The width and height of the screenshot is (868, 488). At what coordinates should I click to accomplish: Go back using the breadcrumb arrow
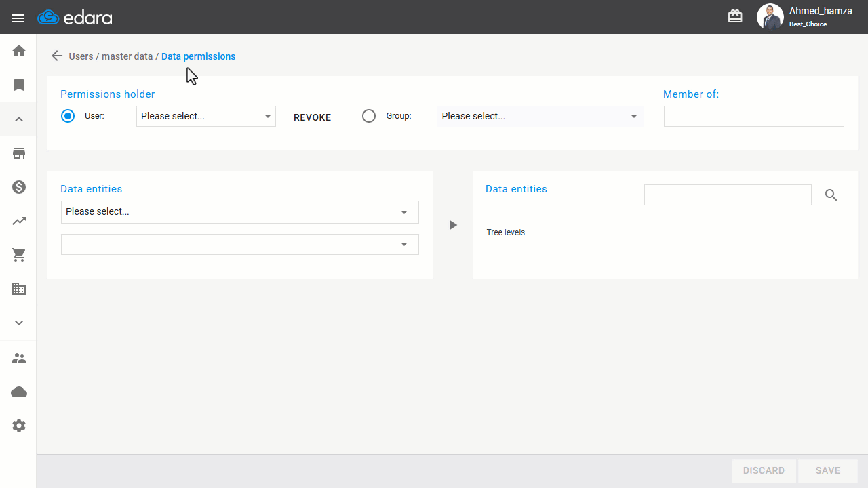click(57, 56)
